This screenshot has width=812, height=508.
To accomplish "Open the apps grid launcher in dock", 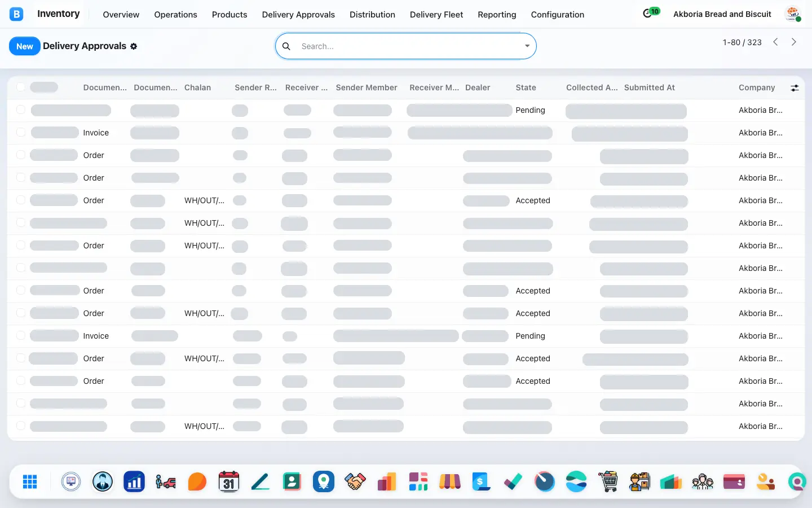I will click(x=30, y=481).
